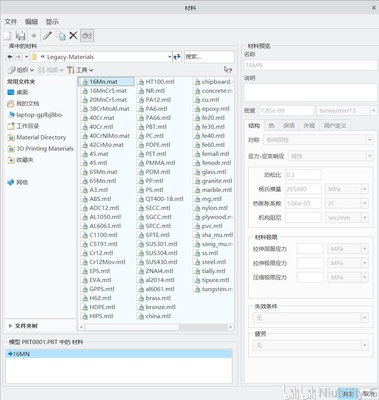Open Young's modulus MPa unit dropdown
The width and height of the screenshot is (379, 400).
[347, 189]
